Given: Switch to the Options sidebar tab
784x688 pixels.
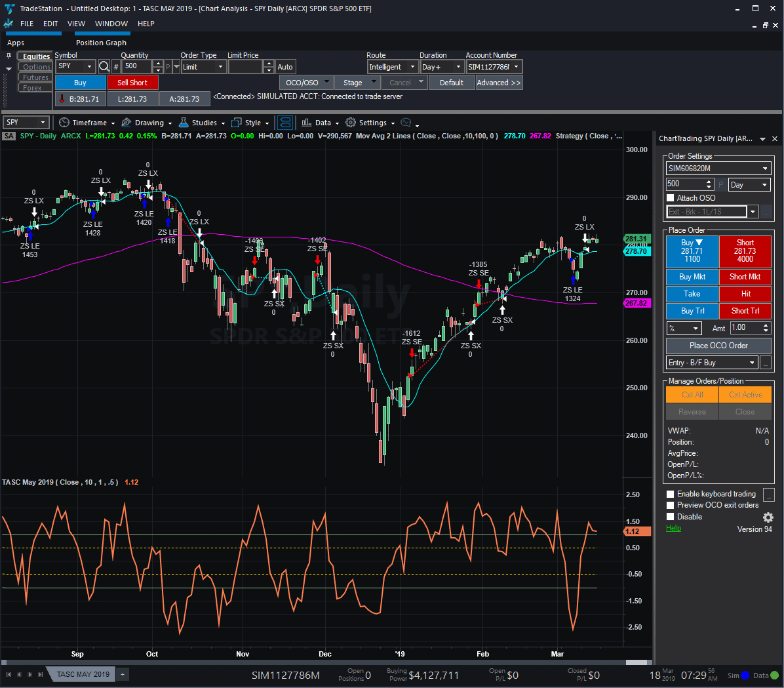Looking at the screenshot, I should click(x=35, y=66).
